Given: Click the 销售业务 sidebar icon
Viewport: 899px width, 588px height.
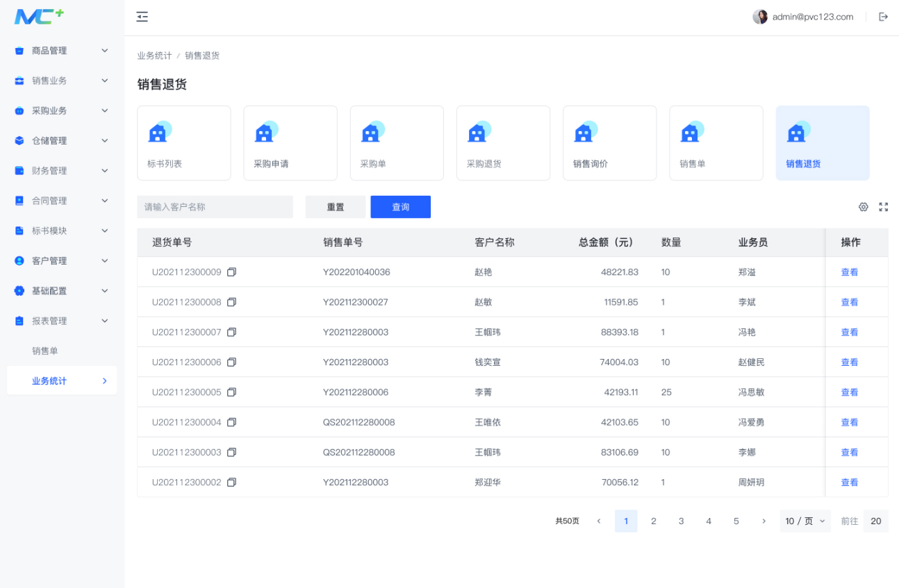Looking at the screenshot, I should click(19, 81).
